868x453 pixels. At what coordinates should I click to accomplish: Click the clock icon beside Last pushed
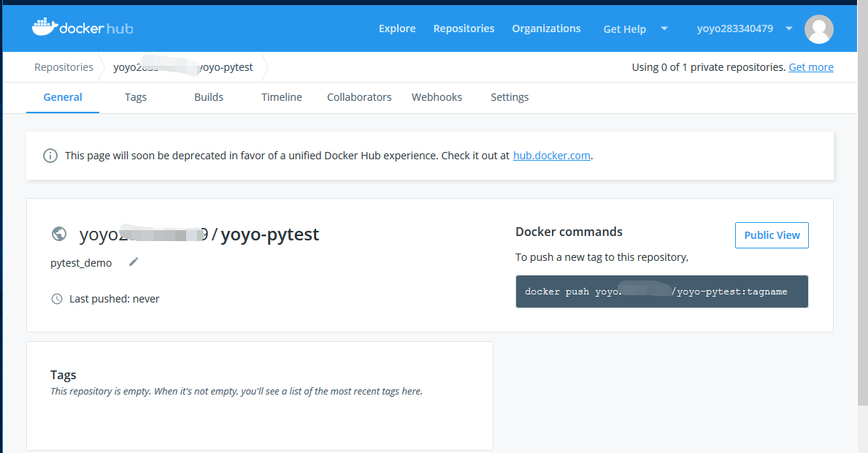[57, 299]
